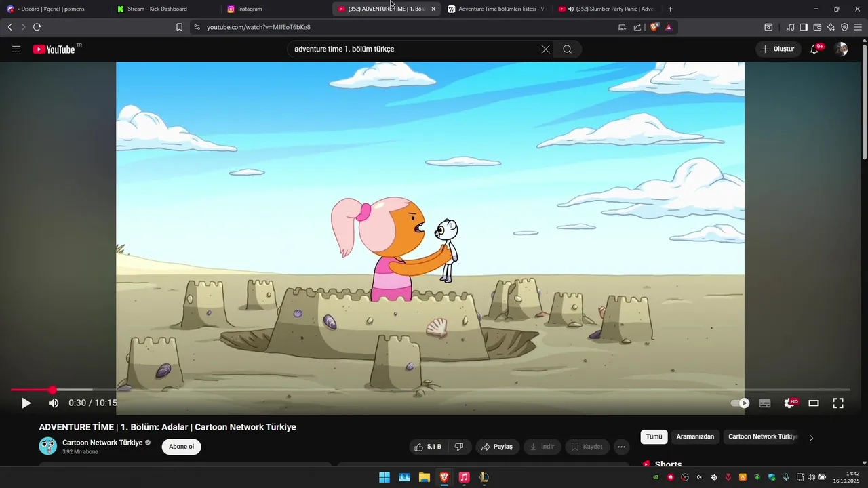This screenshot has width=868, height=488.
Task: Show more filter chips with arrow
Action: click(x=811, y=437)
